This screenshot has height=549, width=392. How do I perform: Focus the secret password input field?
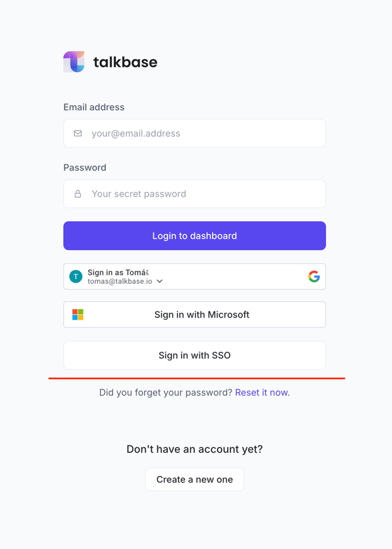pyautogui.click(x=195, y=194)
